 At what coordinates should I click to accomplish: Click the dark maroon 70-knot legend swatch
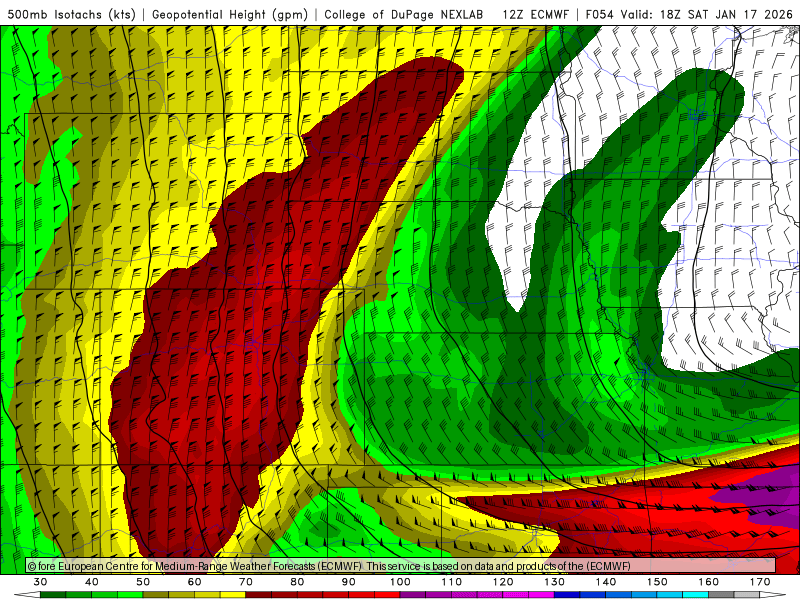(259, 595)
